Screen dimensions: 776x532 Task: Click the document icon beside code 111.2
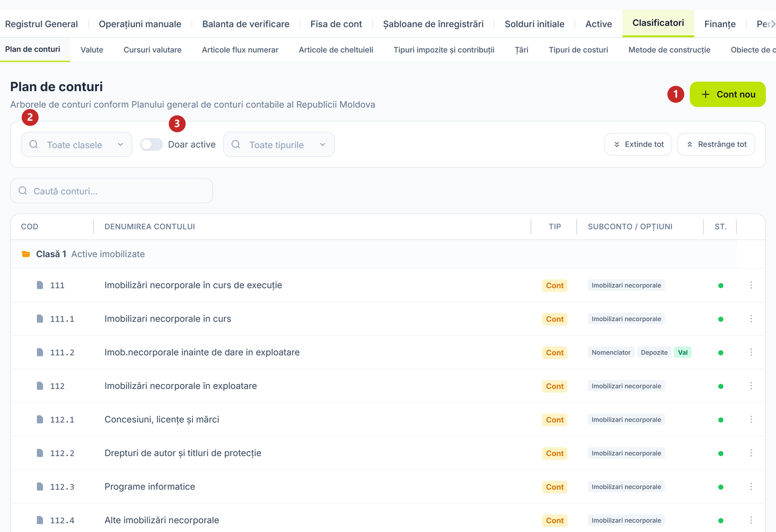click(x=40, y=352)
